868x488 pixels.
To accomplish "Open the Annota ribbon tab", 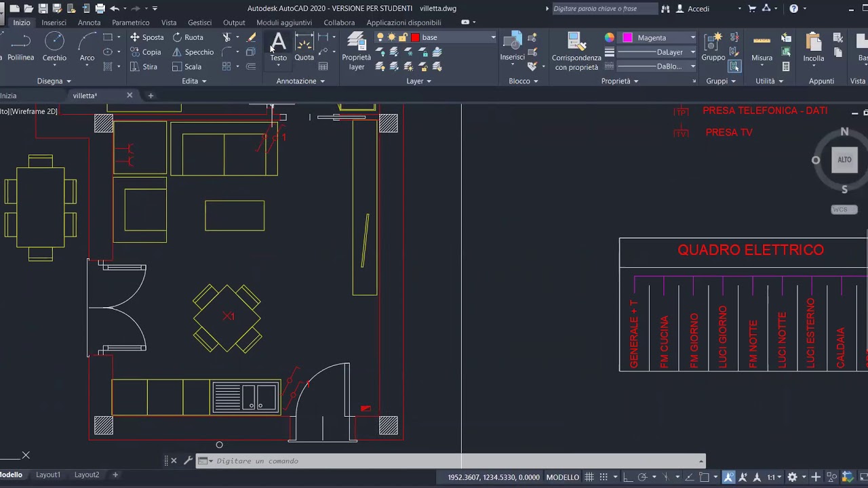I will coord(89,22).
